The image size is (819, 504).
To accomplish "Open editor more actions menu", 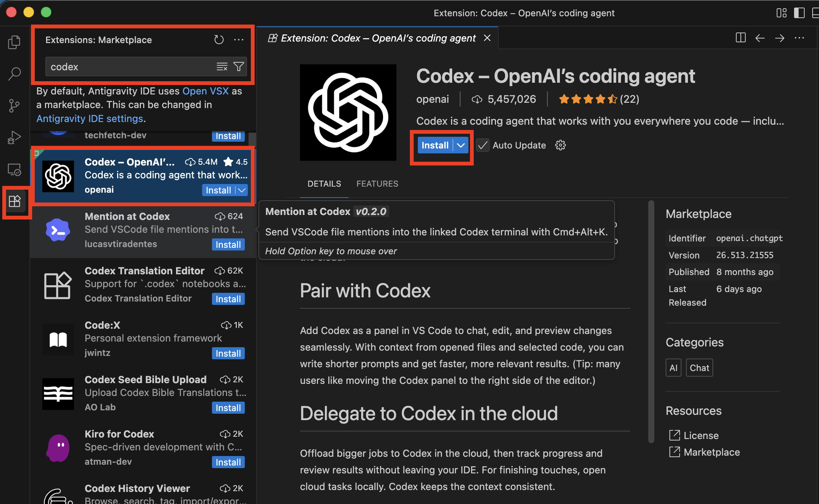I will pyautogui.click(x=799, y=38).
